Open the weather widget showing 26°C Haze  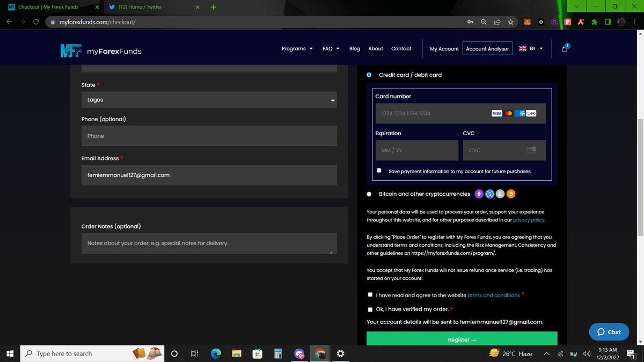(x=510, y=354)
